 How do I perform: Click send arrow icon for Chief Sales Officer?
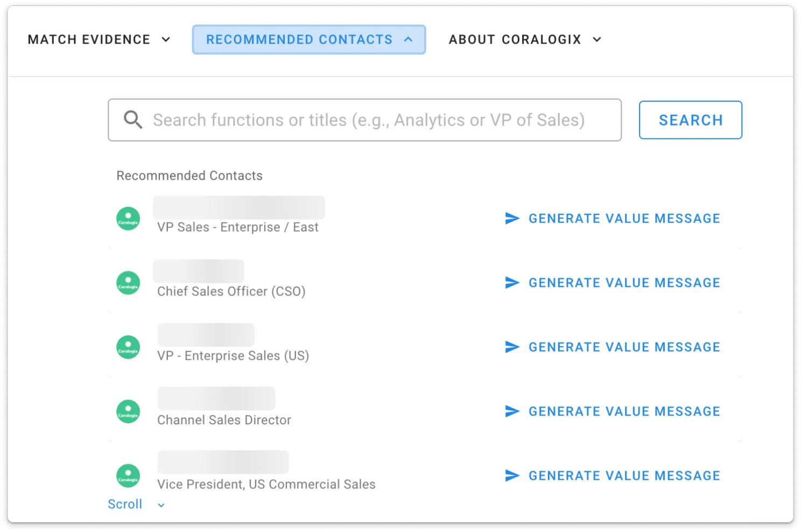pyautogui.click(x=512, y=283)
